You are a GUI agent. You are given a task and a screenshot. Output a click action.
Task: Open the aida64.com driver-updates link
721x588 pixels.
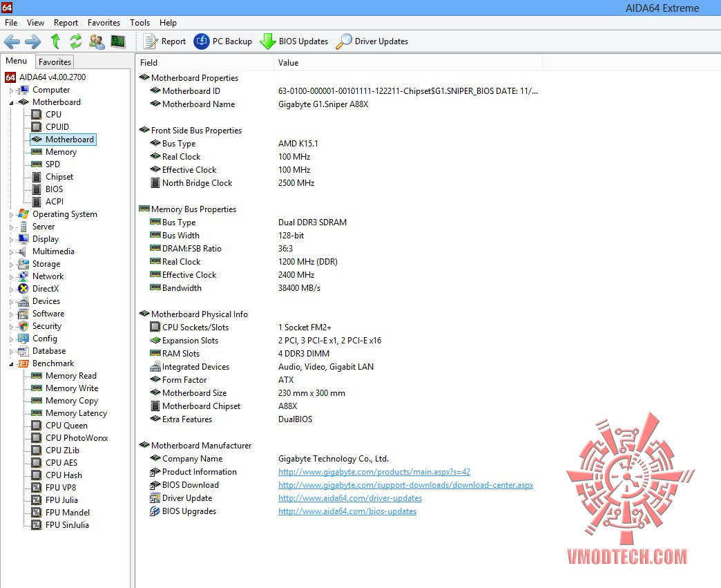[x=350, y=497]
